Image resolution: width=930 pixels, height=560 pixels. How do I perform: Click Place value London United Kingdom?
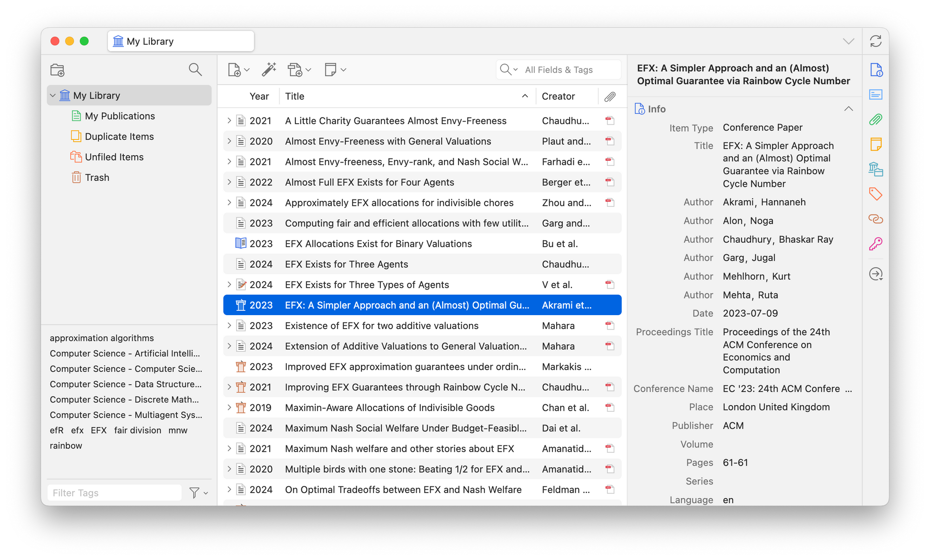pos(776,407)
